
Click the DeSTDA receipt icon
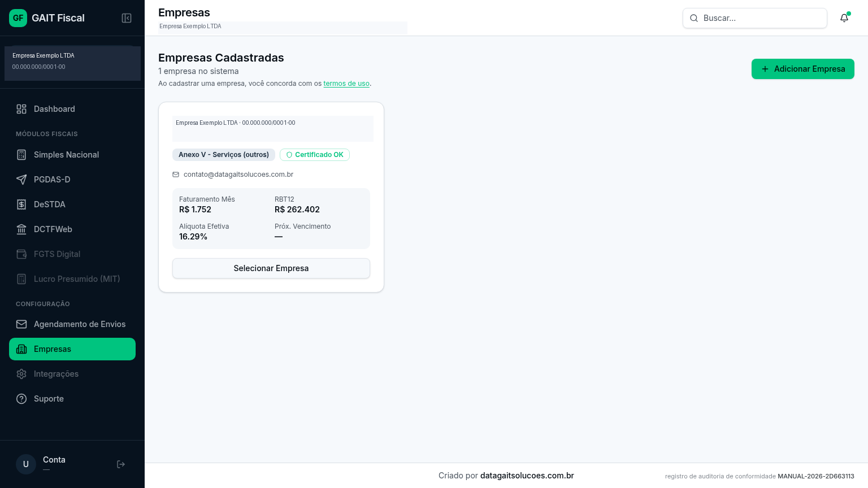click(21, 204)
